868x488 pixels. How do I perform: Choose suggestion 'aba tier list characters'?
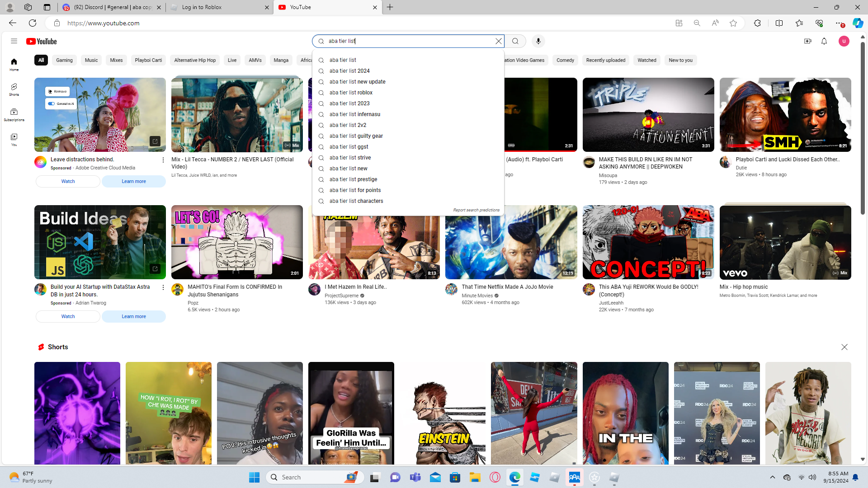[408, 201]
